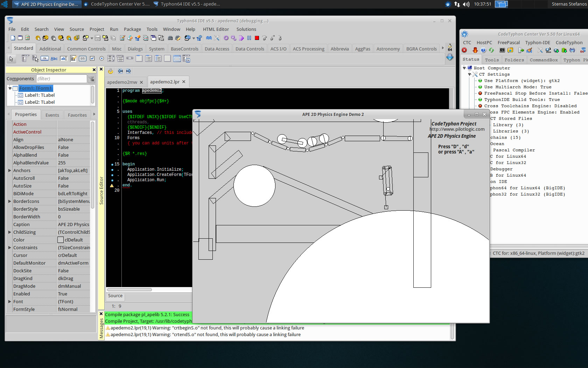Select the TEdit component icon
588x368 pixels.
point(64,59)
